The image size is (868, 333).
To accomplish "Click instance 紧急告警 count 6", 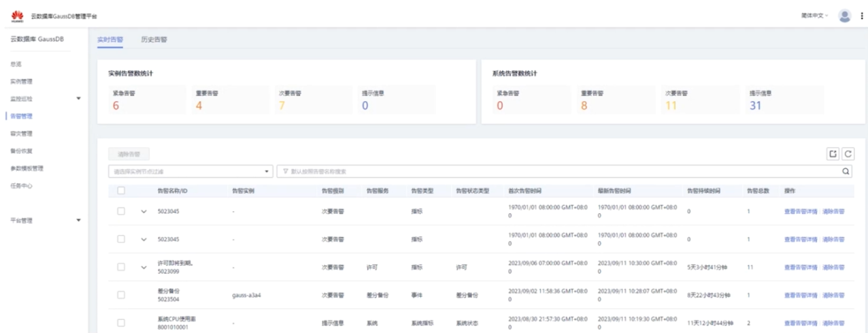I will [x=116, y=106].
